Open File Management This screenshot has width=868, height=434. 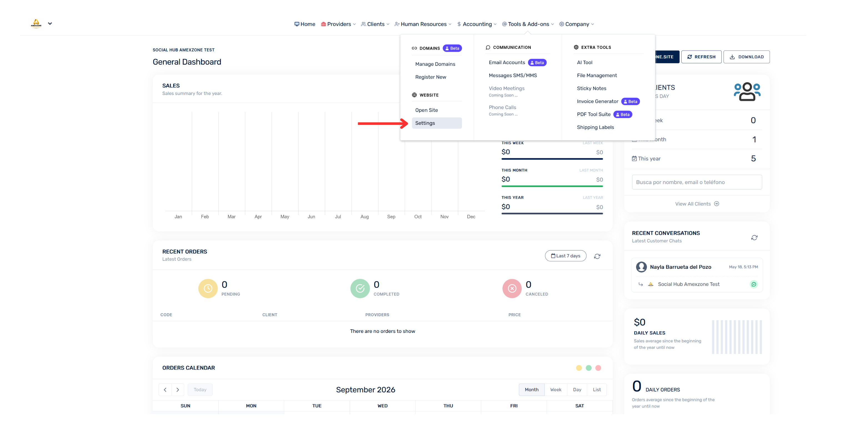click(597, 76)
